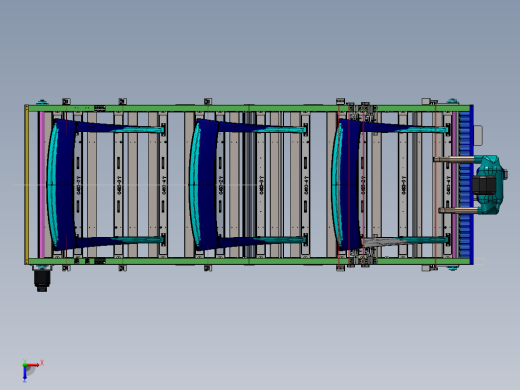Image resolution: width=520 pixels, height=390 pixels.
Task: Select the yellow end plate on left side
Action: 27,185
